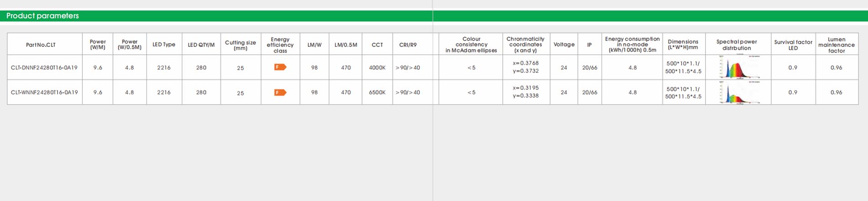Viewport: 868px width, 201px height.
Task: Click the Survival factor LED column header
Action: coord(793,45)
